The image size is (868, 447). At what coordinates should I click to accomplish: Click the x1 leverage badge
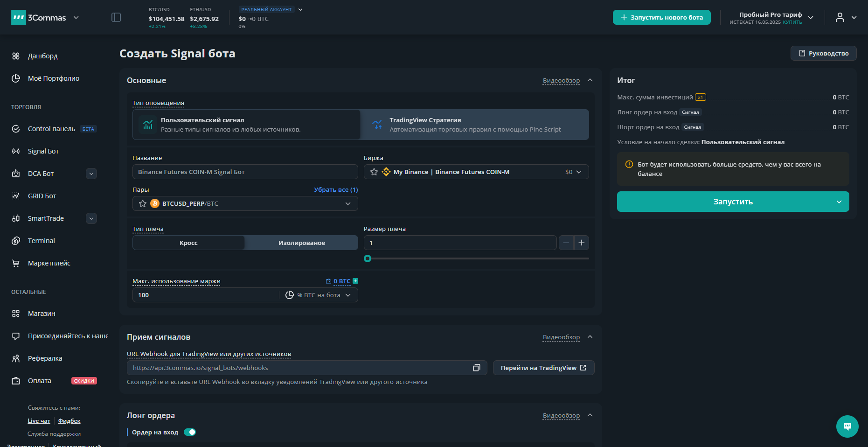coord(701,97)
